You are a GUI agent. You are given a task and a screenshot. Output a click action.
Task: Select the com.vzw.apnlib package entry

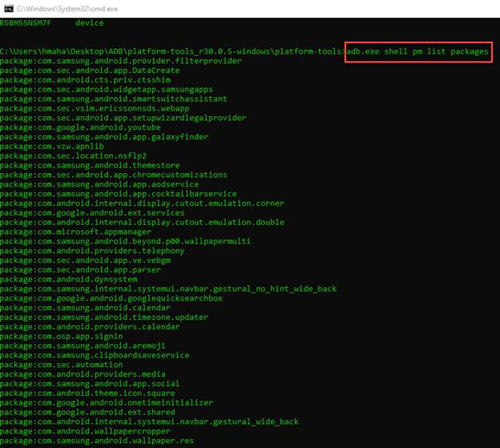[x=53, y=147]
